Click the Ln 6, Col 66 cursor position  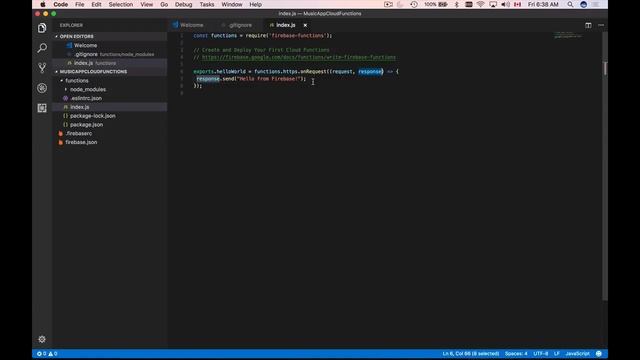tap(471, 354)
